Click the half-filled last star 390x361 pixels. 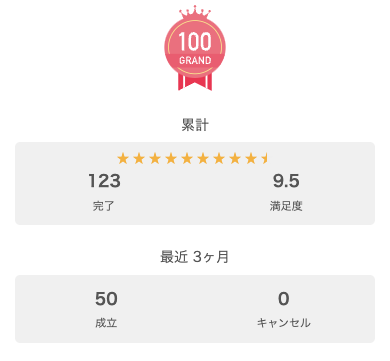pyautogui.click(x=265, y=158)
